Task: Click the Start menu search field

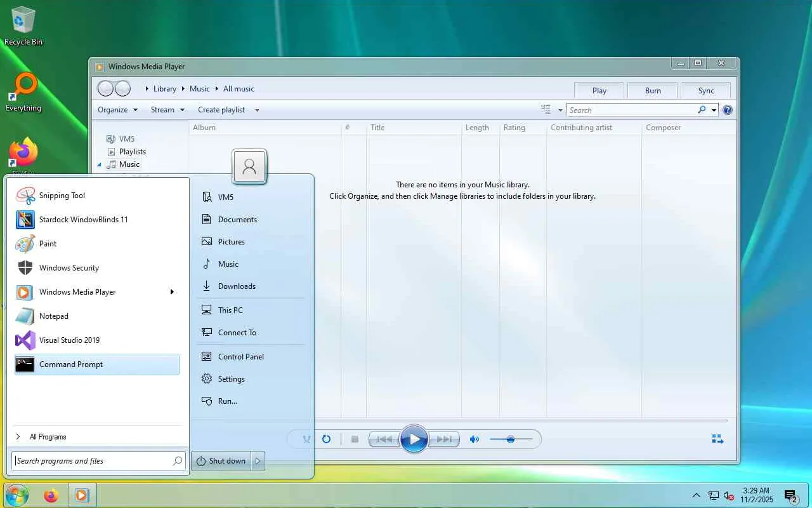Action: pos(98,461)
